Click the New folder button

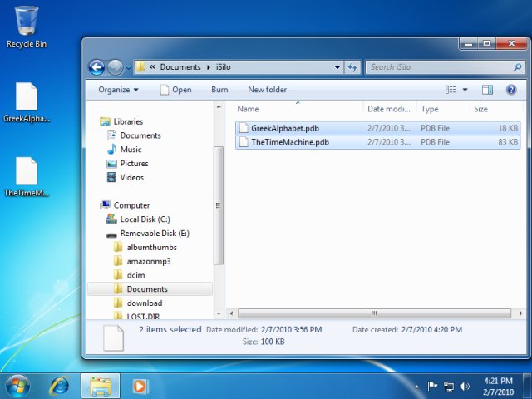[267, 90]
